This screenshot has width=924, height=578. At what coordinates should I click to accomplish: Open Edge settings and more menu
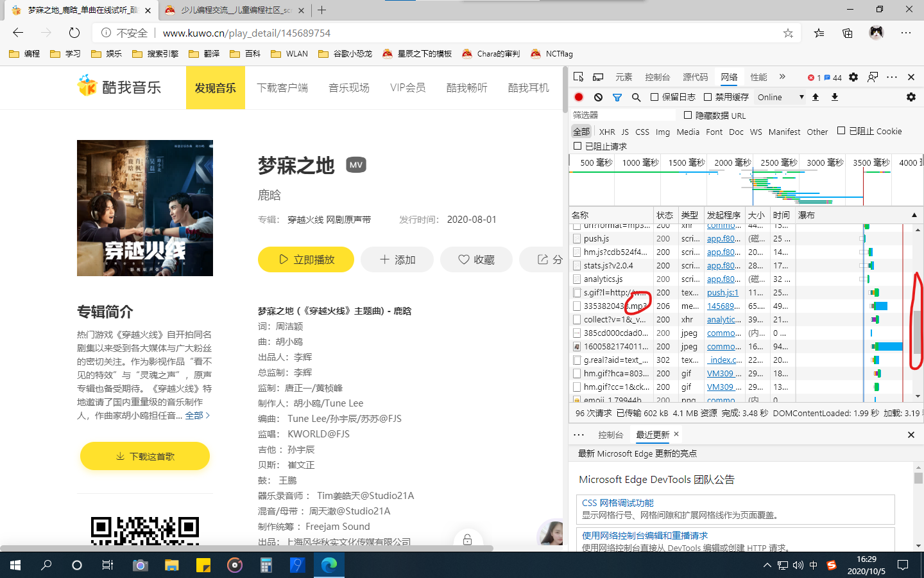tap(906, 33)
